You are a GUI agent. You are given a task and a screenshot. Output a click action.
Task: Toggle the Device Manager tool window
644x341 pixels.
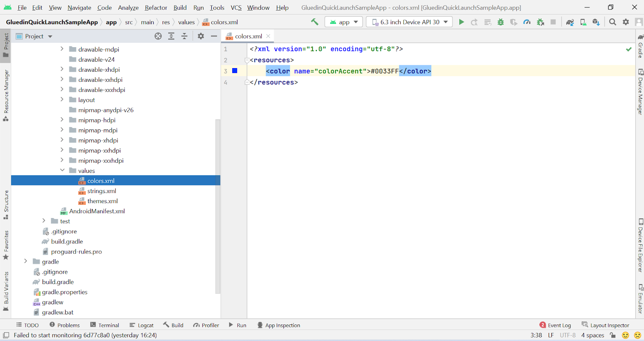point(640,92)
